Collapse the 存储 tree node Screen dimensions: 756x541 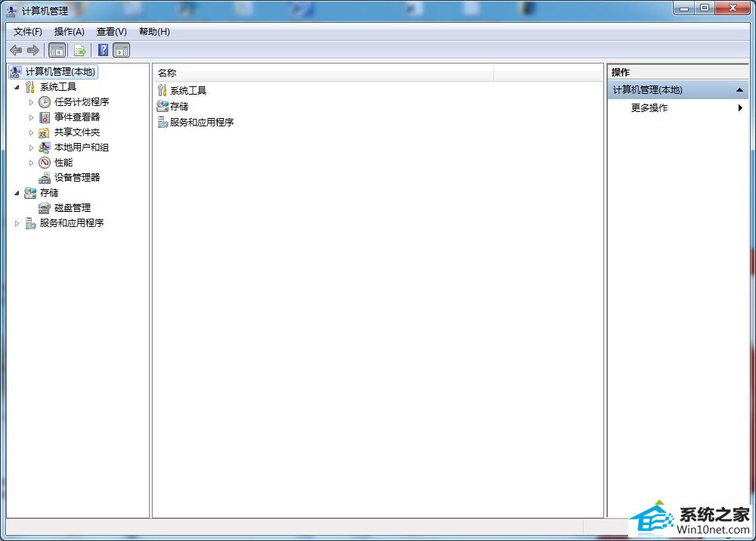tap(17, 193)
